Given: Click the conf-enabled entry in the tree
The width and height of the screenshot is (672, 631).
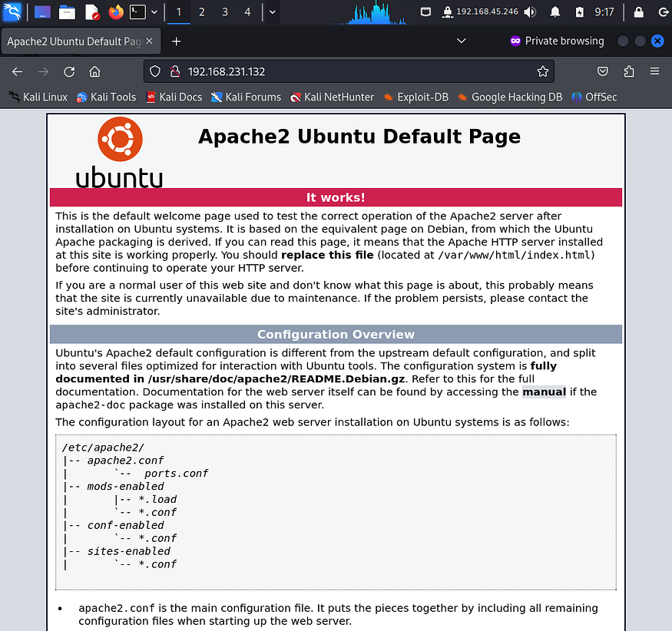Looking at the screenshot, I should [125, 525].
